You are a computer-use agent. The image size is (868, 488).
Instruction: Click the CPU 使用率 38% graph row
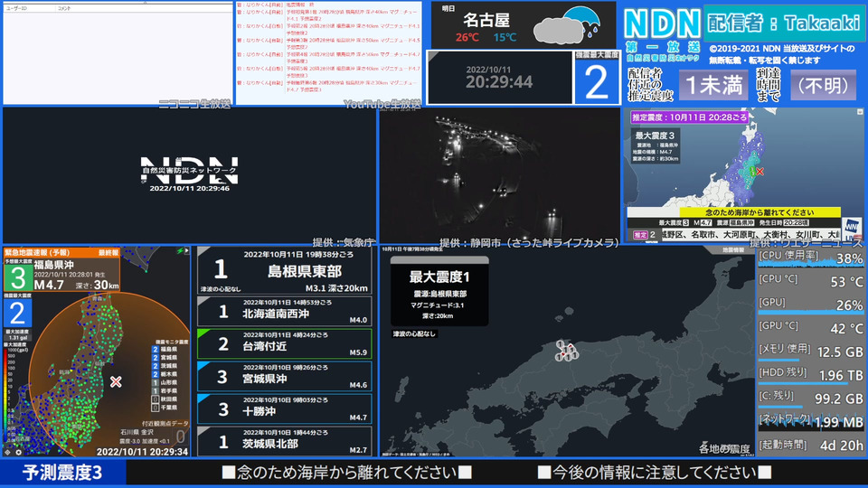[x=810, y=258]
